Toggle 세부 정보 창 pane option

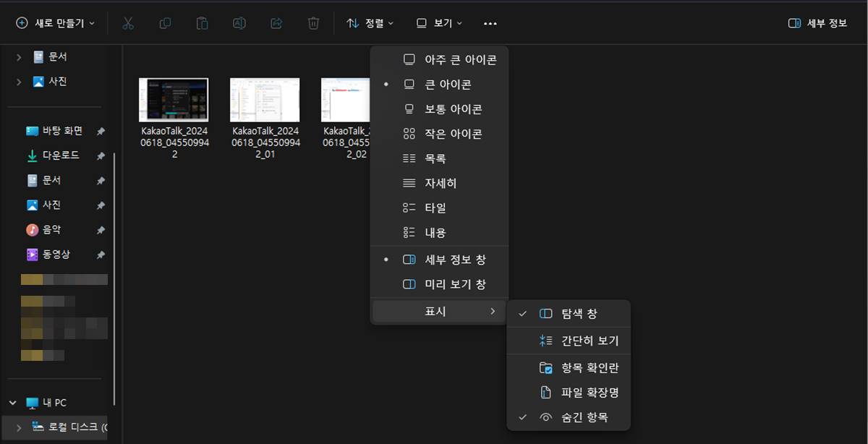tap(439, 260)
